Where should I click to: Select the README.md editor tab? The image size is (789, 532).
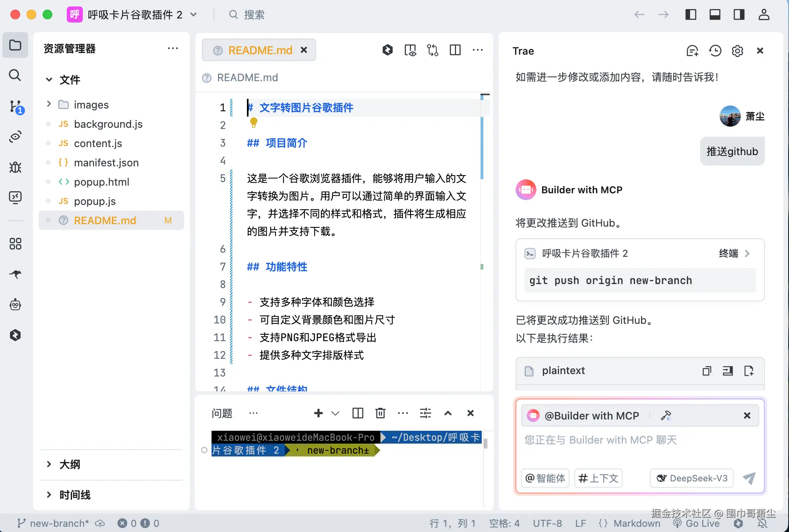click(x=260, y=50)
